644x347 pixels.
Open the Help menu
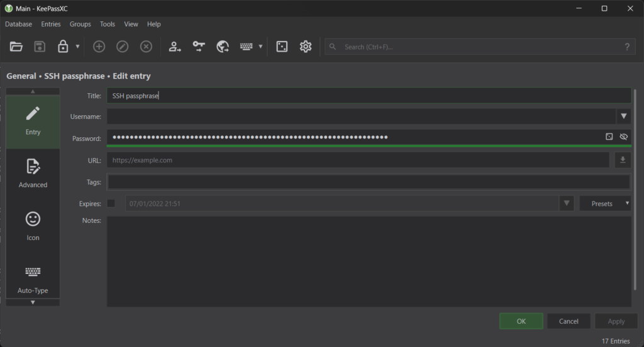click(x=153, y=25)
